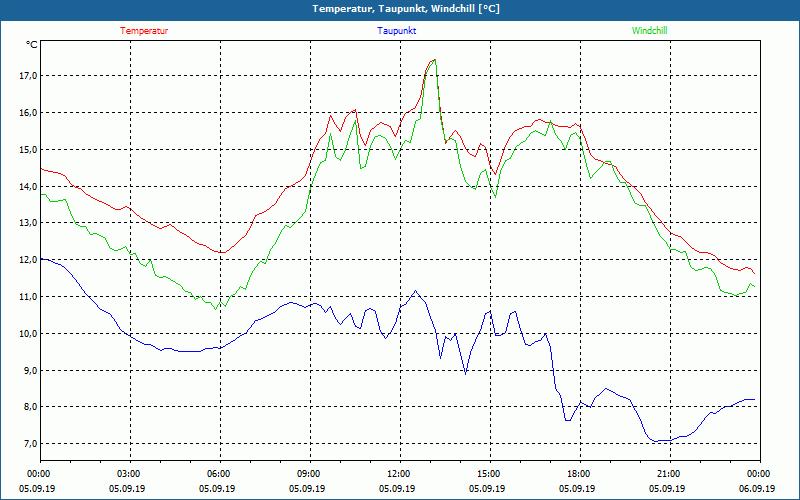The height and width of the screenshot is (500, 800).
Task: Click the 14,0 y-axis value
Action: [29, 186]
